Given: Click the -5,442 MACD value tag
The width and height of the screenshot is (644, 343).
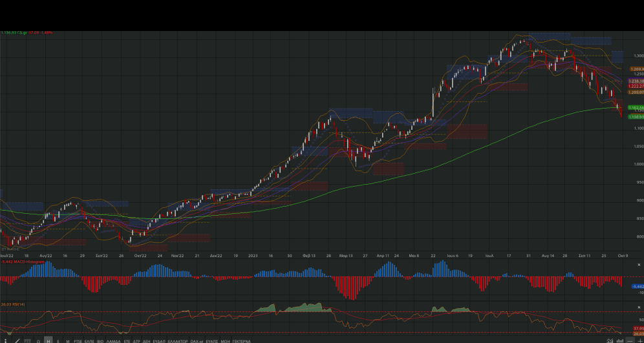Looking at the screenshot, I should tap(638, 286).
